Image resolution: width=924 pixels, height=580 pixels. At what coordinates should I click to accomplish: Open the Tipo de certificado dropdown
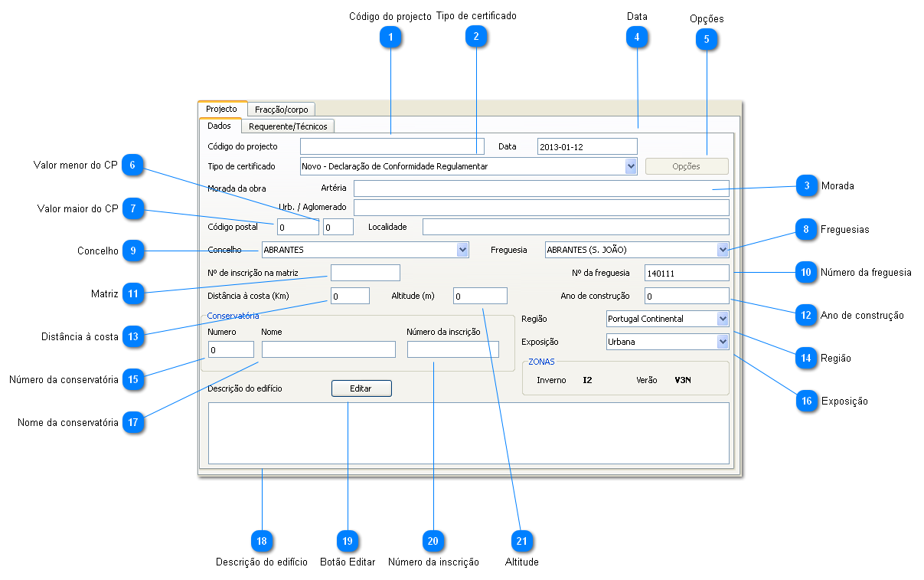pos(631,166)
